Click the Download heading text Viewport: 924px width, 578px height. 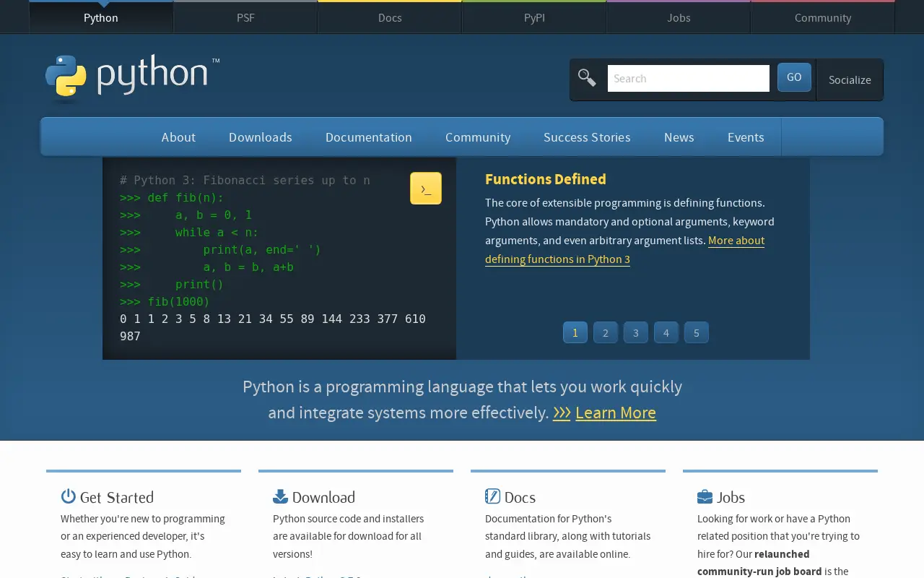point(323,497)
